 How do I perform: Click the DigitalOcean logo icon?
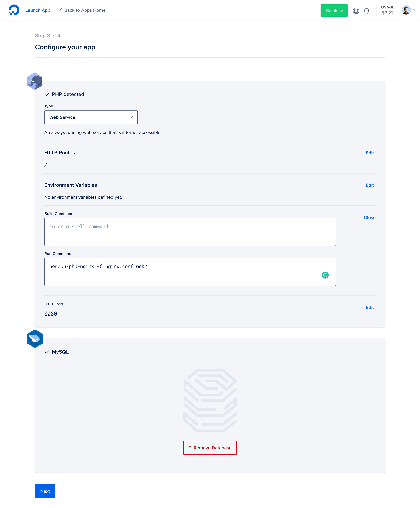pyautogui.click(x=14, y=10)
